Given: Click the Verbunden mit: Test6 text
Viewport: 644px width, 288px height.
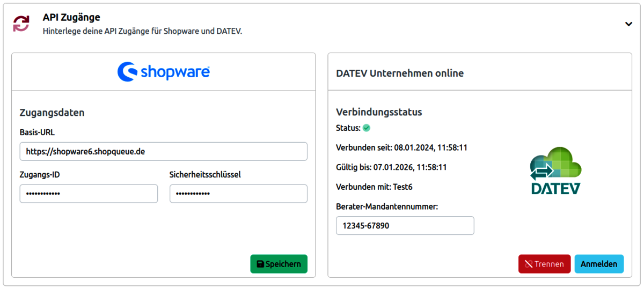Looking at the screenshot, I should point(374,187).
